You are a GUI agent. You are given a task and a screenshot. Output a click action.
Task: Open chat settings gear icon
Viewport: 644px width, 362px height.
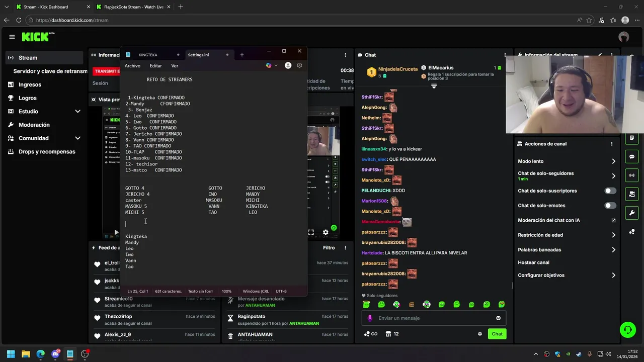pyautogui.click(x=480, y=334)
